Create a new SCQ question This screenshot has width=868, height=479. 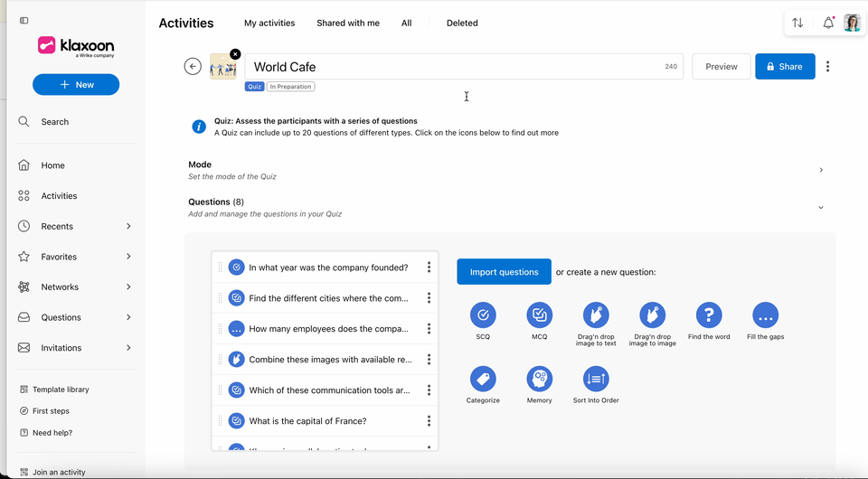(x=483, y=315)
